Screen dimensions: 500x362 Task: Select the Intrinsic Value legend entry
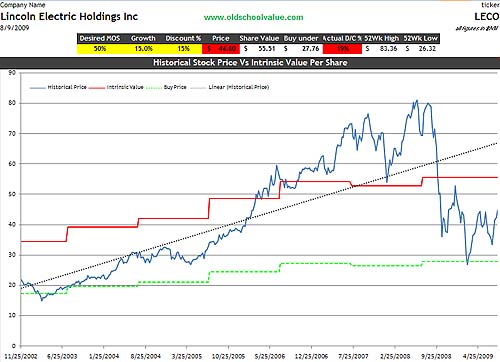click(x=116, y=87)
